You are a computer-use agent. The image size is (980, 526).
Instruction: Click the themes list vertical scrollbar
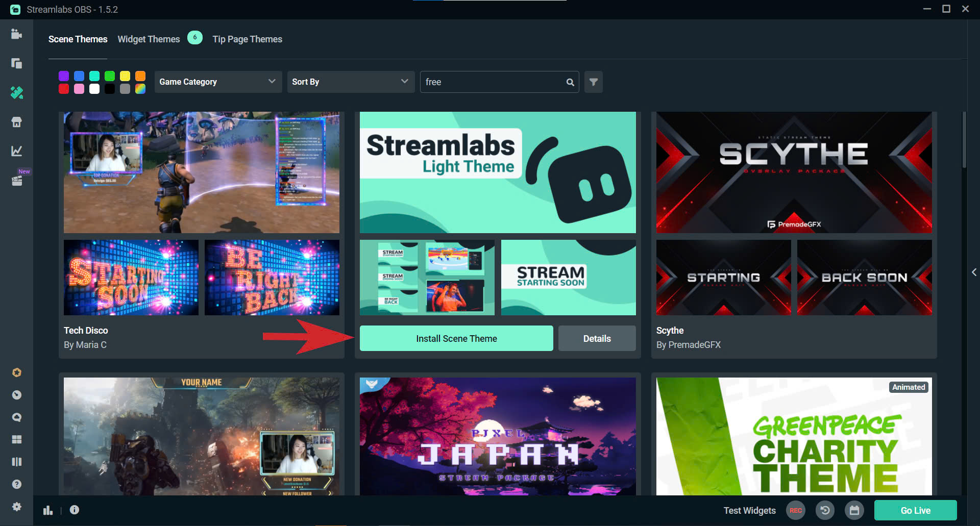pyautogui.click(x=964, y=140)
